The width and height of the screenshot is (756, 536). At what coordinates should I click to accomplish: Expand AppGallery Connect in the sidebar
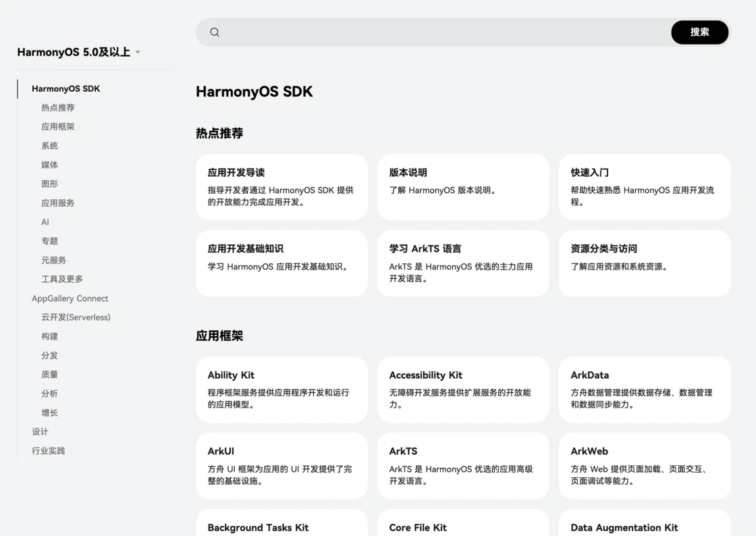(x=70, y=298)
